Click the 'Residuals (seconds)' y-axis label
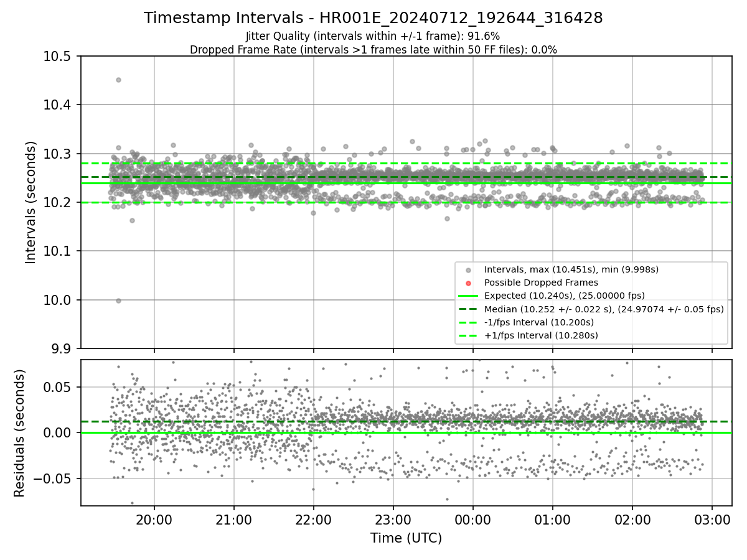Viewport: 747px width, 560px height. 19,433
